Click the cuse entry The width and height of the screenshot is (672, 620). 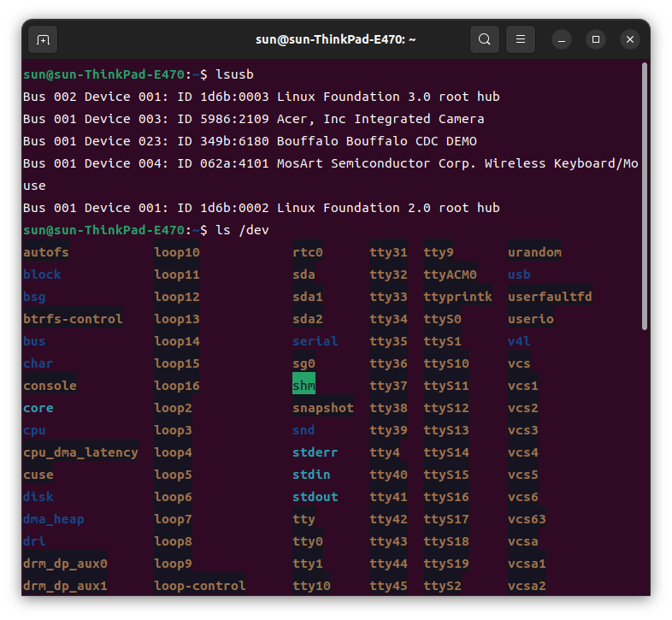click(x=38, y=475)
